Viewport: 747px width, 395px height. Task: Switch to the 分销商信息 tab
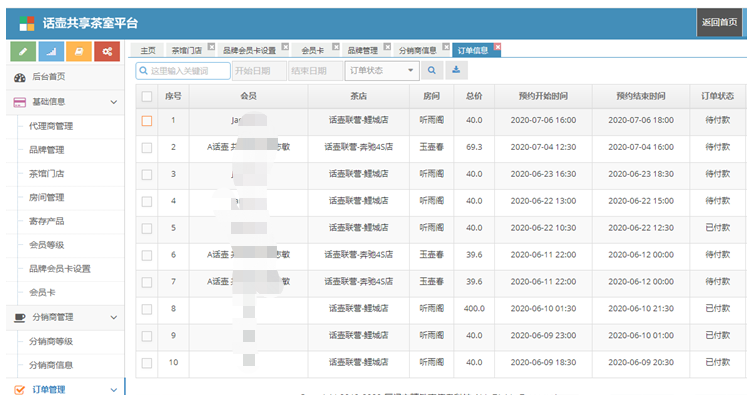417,50
